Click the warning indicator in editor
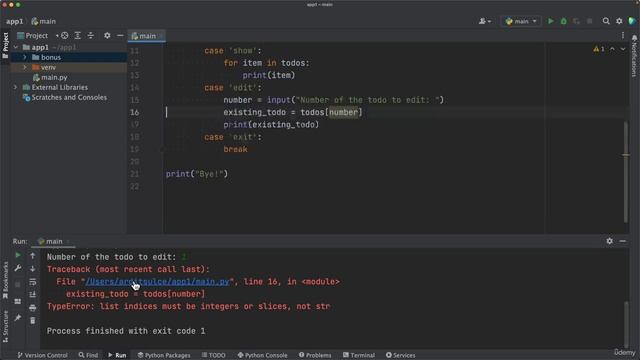This screenshot has height=360, width=640. coord(599,49)
